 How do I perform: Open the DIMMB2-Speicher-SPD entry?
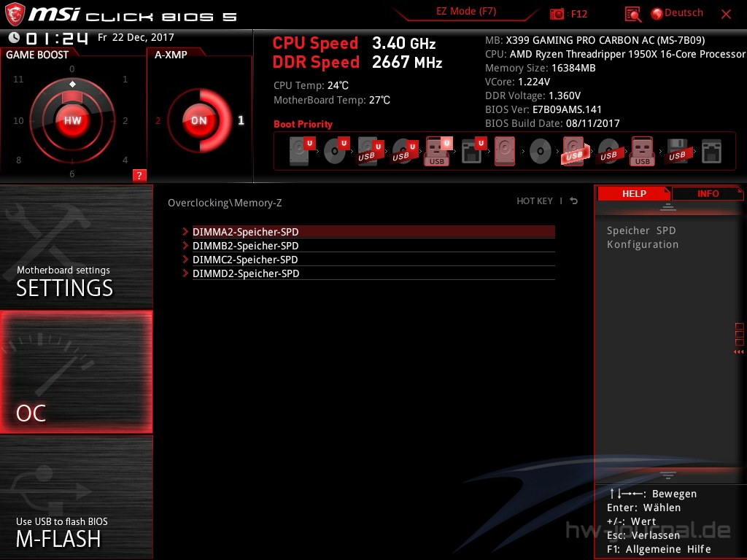tap(373, 245)
